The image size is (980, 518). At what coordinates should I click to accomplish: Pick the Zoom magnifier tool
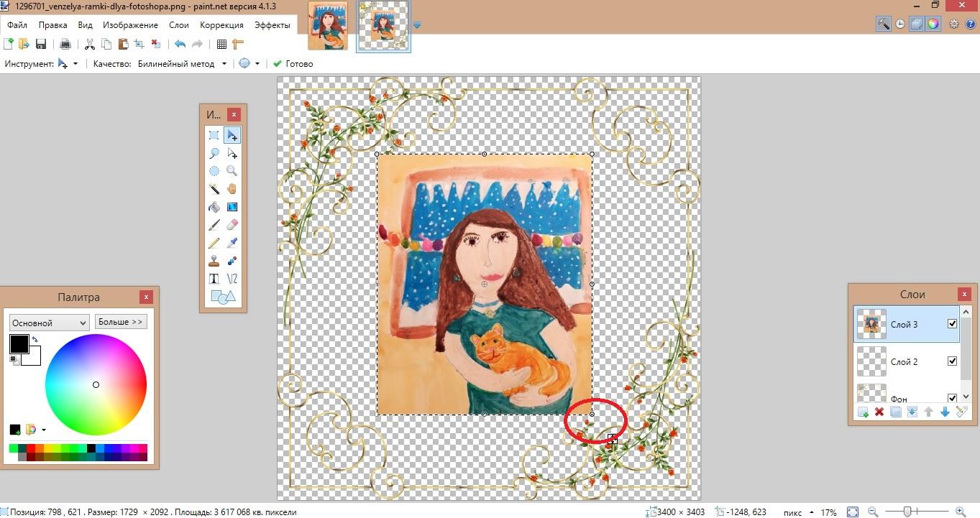click(x=232, y=171)
